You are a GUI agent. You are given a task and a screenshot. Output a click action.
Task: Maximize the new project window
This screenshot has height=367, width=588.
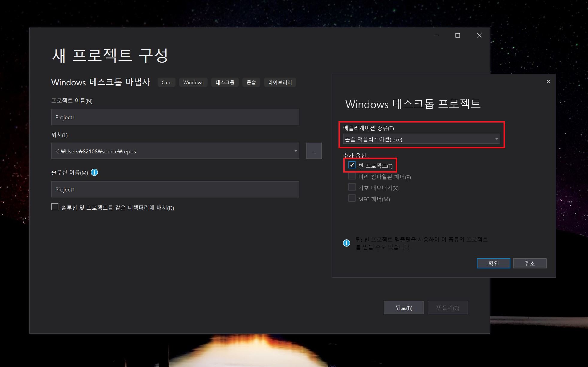[457, 35]
